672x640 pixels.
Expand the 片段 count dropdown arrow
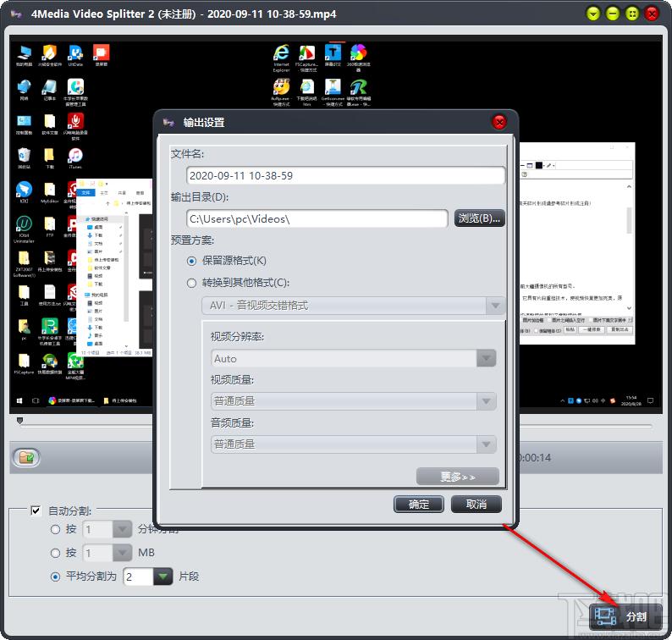pos(162,577)
